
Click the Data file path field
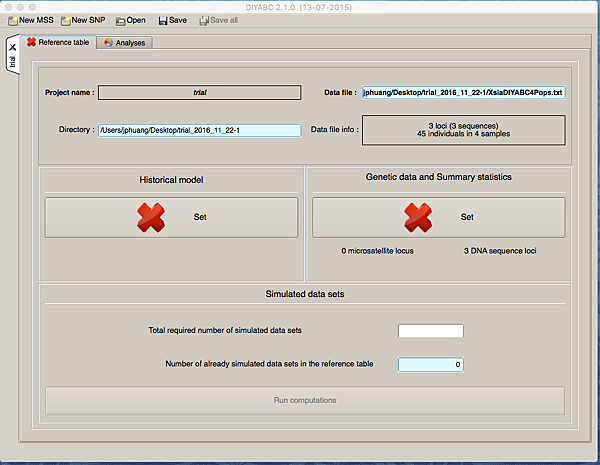463,92
